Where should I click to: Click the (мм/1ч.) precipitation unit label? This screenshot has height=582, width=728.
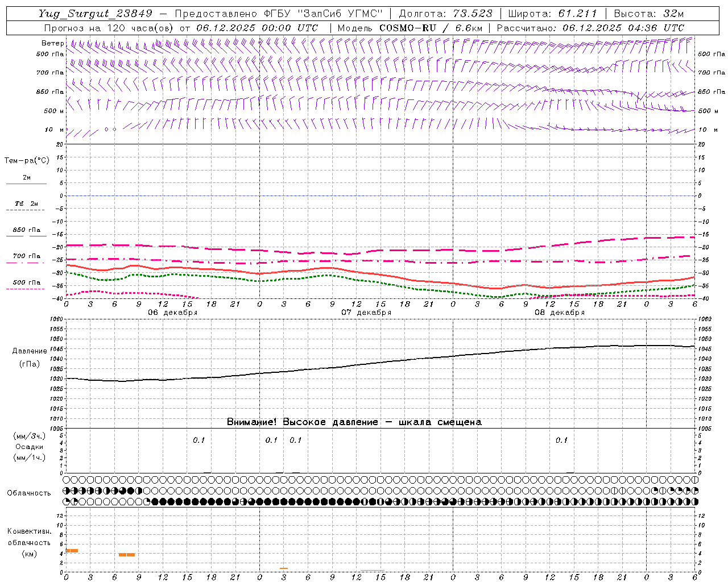pos(30,458)
